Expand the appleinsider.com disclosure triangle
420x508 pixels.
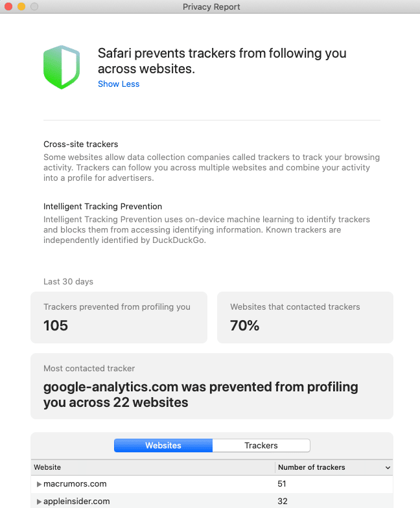[x=40, y=502]
